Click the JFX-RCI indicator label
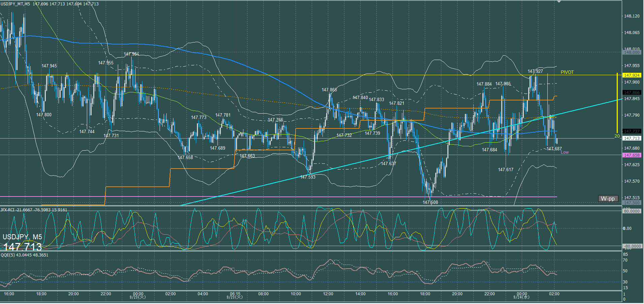 34,210
